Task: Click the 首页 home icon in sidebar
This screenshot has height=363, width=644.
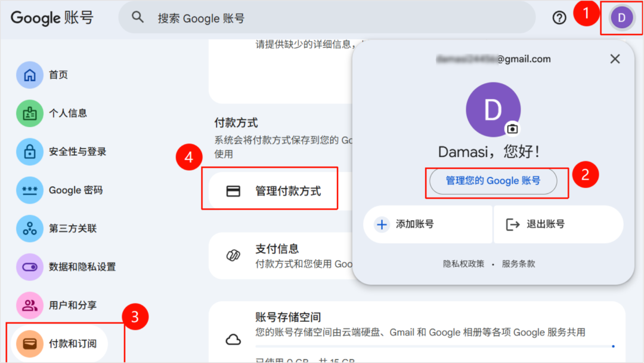Action: pyautogui.click(x=30, y=75)
